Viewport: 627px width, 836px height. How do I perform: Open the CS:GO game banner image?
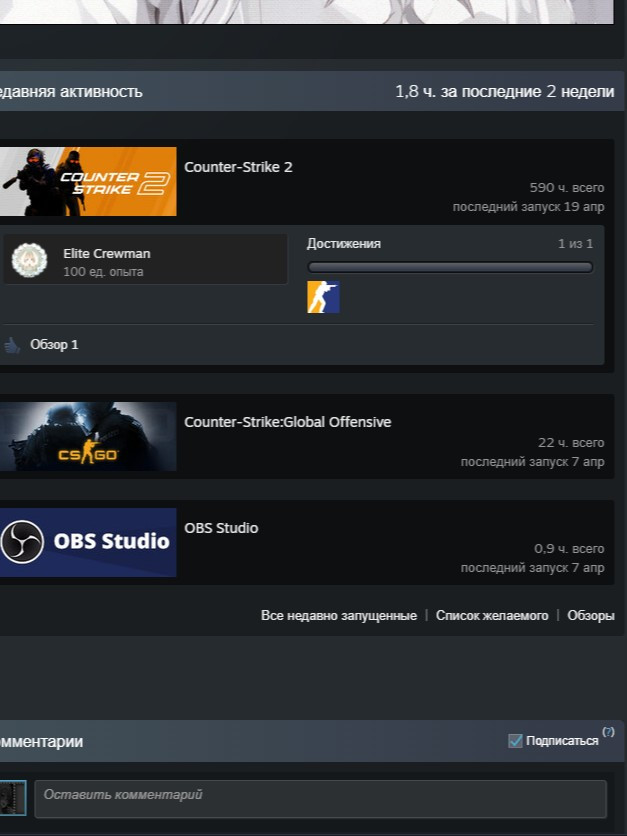(x=88, y=436)
